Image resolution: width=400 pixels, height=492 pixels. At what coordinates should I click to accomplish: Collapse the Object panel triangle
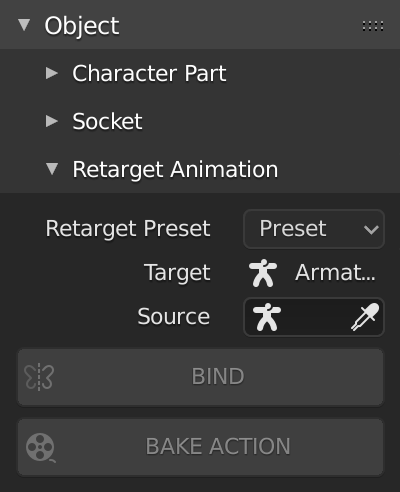click(x=24, y=25)
